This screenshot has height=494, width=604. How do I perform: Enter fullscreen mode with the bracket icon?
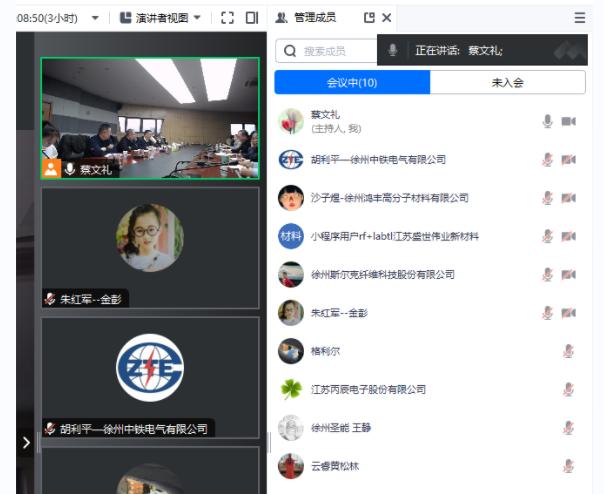tap(227, 18)
